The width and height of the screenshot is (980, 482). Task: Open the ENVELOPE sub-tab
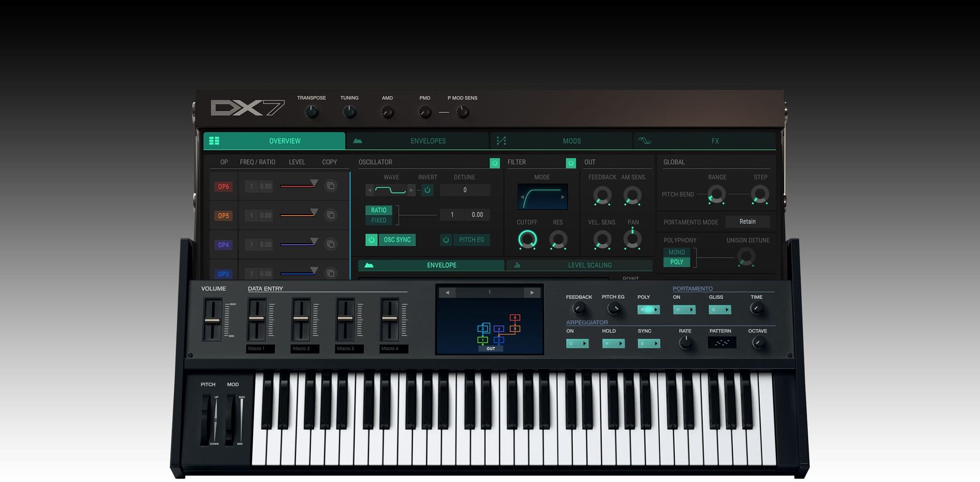click(x=431, y=265)
